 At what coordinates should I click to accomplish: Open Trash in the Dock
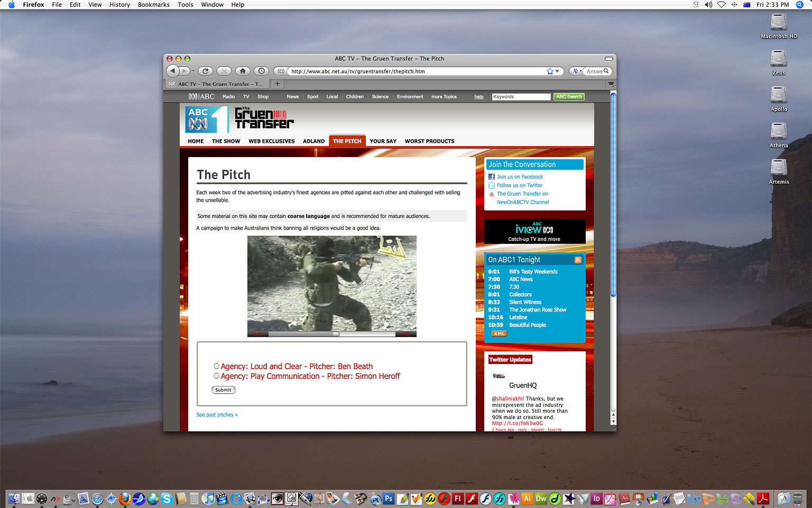pyautogui.click(x=798, y=498)
